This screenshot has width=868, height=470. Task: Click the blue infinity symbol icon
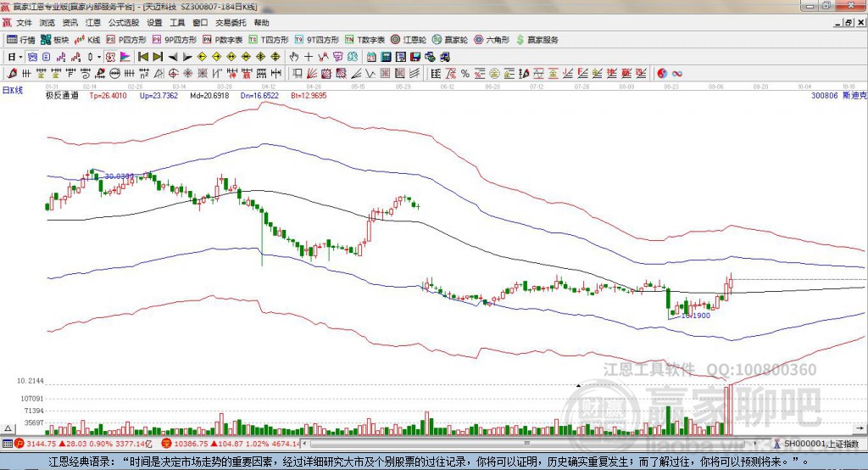click(x=676, y=74)
